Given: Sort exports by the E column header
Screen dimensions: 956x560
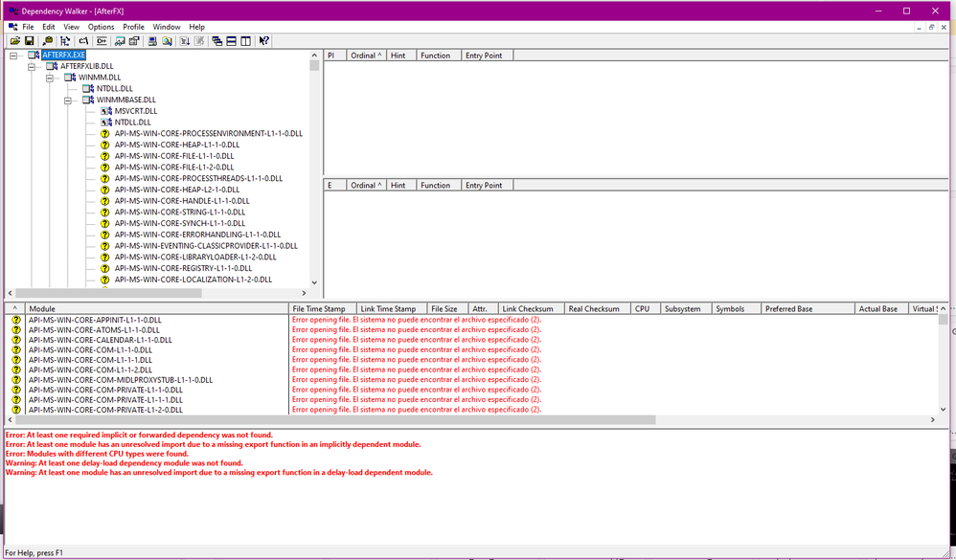Looking at the screenshot, I should [334, 186].
